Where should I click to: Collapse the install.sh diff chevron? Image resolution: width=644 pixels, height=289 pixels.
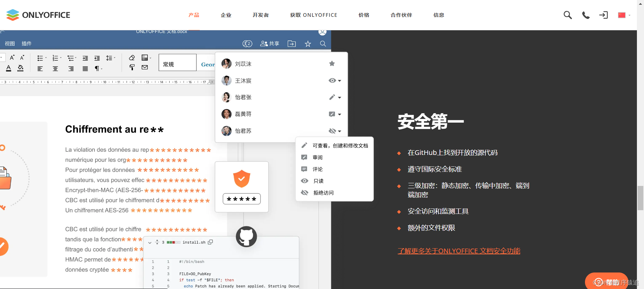[150, 243]
